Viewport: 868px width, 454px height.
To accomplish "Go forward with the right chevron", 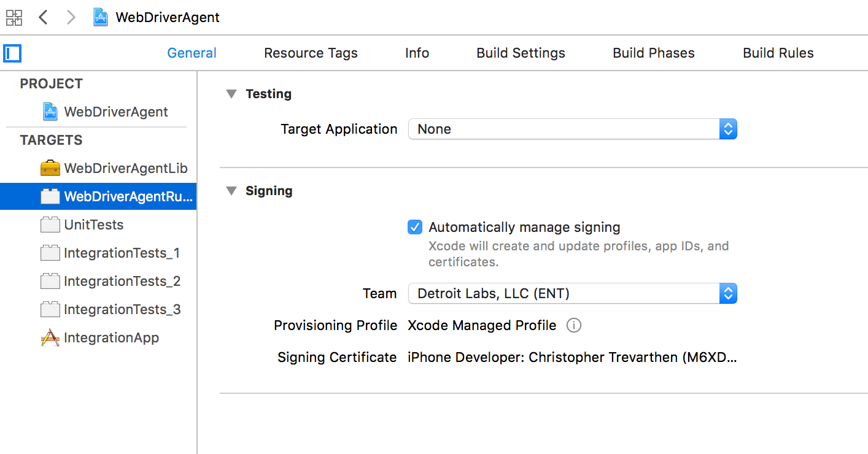I will click(x=71, y=17).
